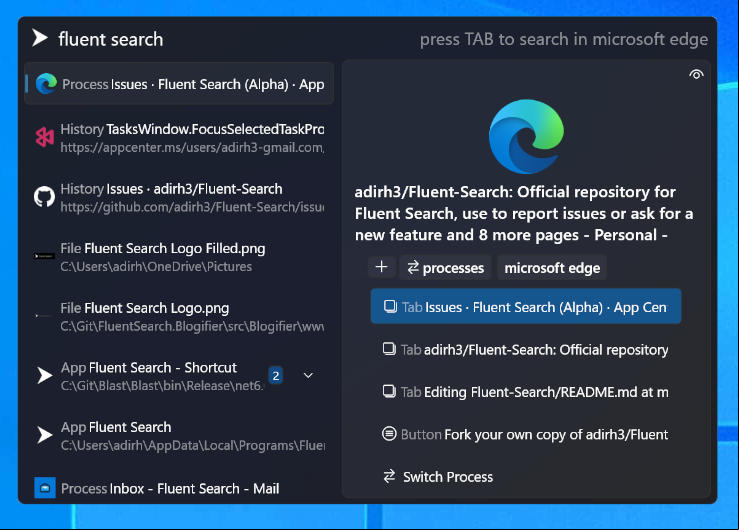Screen dimensions: 739x530
Task: Click tab icon beside Editing README.md
Action: point(389,391)
